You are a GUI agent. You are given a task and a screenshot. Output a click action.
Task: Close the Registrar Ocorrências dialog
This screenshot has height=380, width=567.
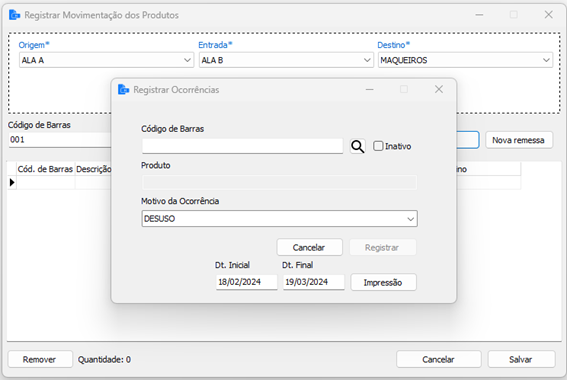[x=439, y=89]
